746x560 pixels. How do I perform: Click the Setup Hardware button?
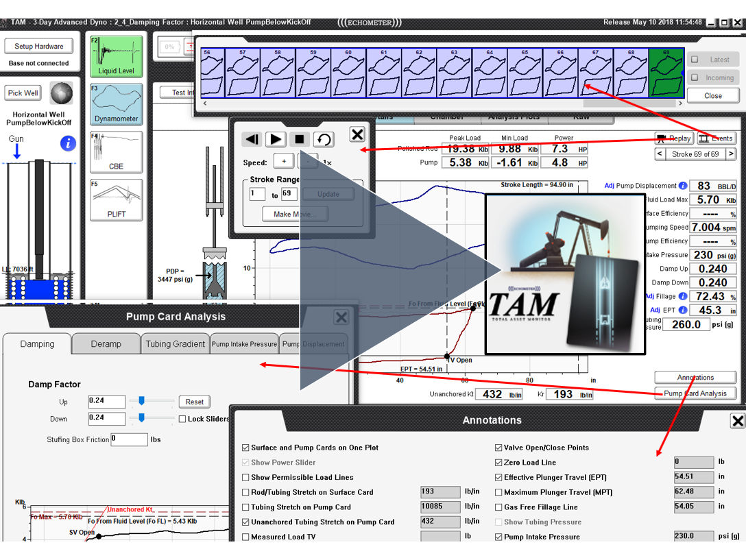[x=39, y=47]
